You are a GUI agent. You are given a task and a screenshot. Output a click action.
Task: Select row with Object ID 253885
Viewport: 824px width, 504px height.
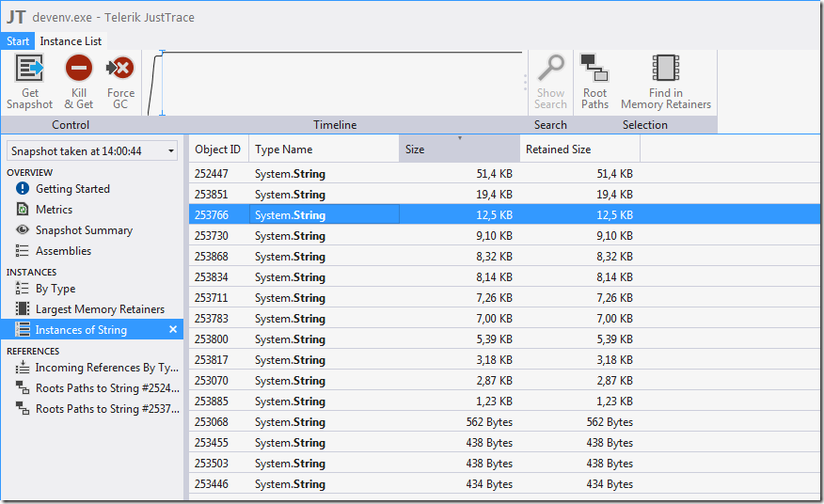tap(504, 401)
